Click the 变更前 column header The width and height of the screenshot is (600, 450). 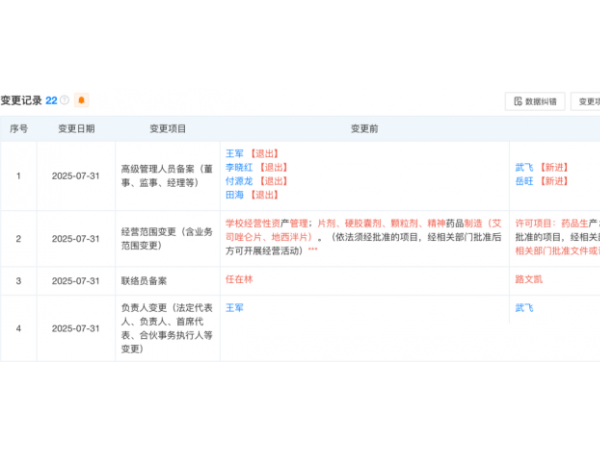point(364,128)
